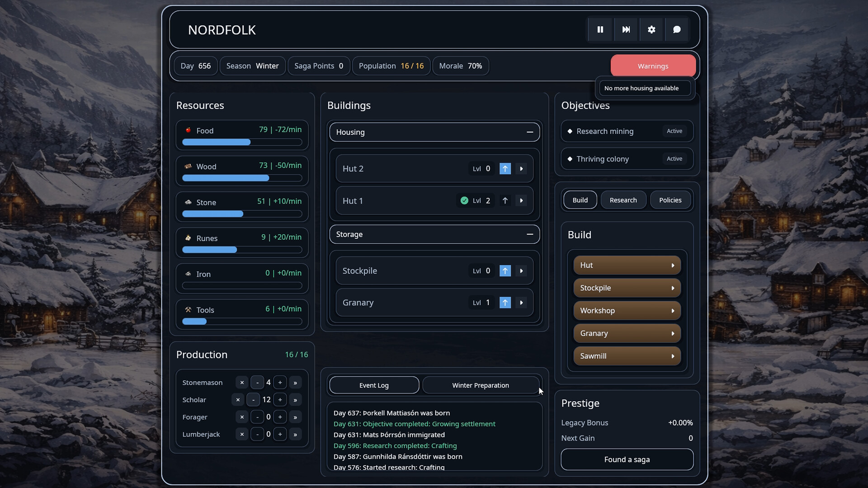Switch to the Policies tab
Screen dimensions: 868x488
[670, 200]
